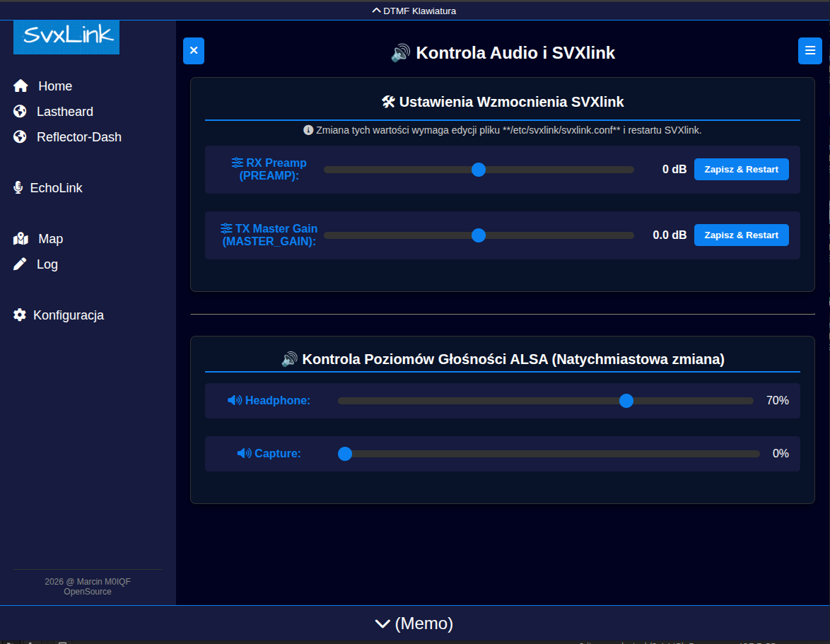Expand the DTMF Klawiatura panel
This screenshot has width=830, height=644.
(x=414, y=11)
